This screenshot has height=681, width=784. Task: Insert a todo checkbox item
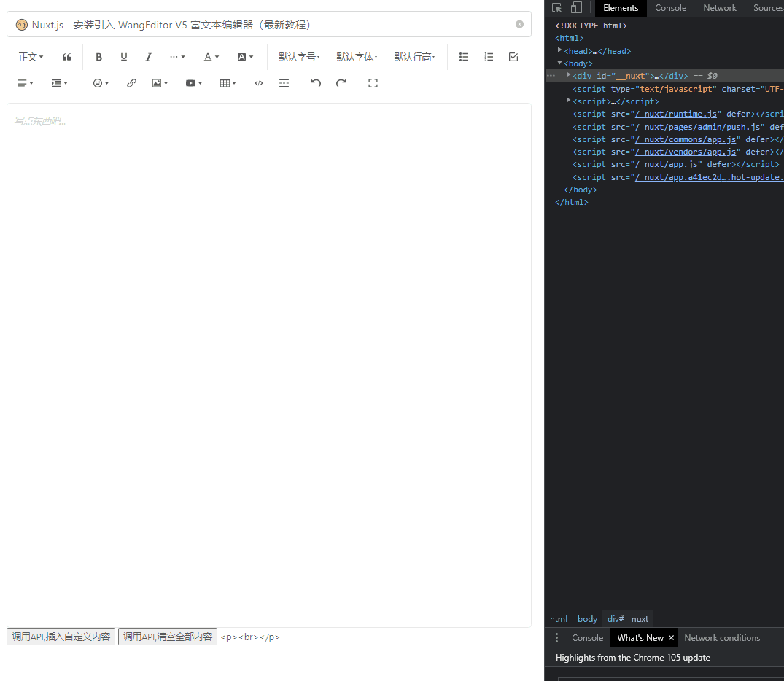(513, 57)
